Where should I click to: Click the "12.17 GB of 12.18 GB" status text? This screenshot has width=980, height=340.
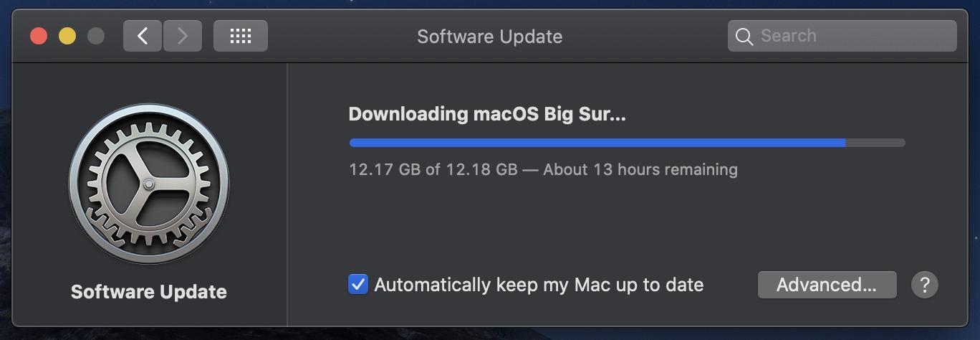(433, 170)
